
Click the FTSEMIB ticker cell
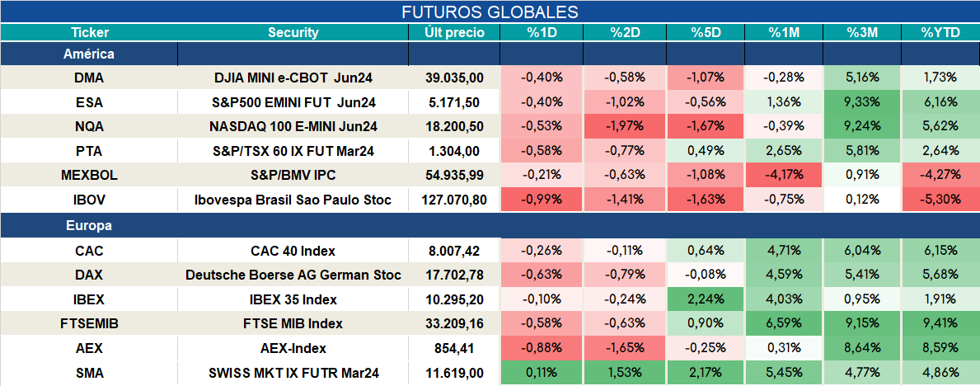coord(89,324)
